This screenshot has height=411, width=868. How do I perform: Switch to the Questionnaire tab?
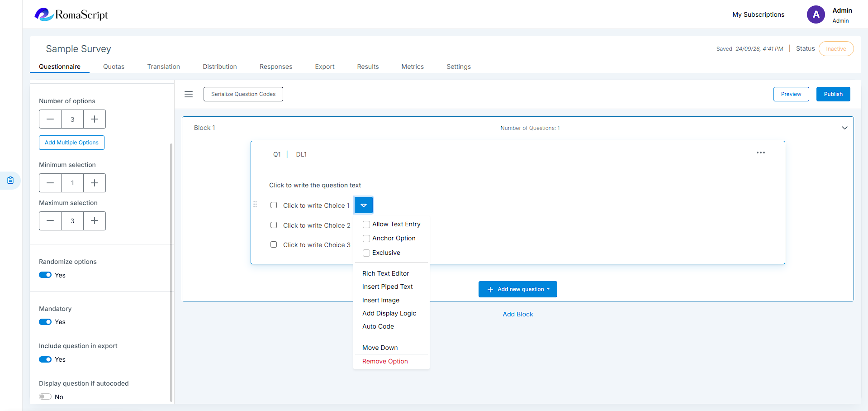click(60, 67)
